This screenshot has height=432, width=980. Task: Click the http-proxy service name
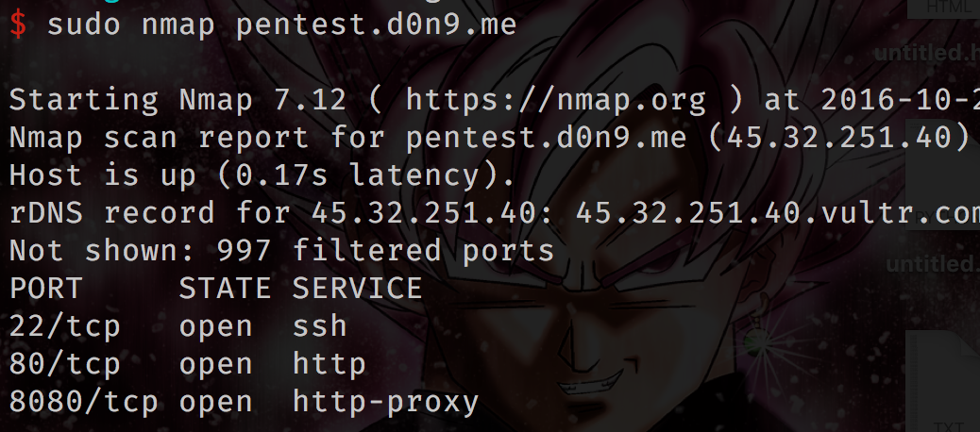[385, 402]
